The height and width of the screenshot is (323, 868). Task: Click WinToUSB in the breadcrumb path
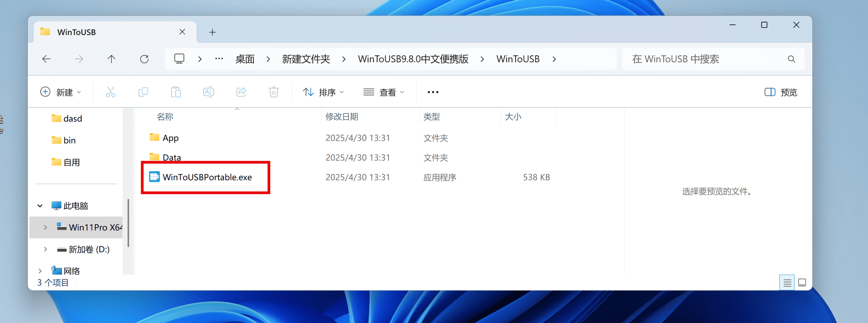click(x=518, y=59)
